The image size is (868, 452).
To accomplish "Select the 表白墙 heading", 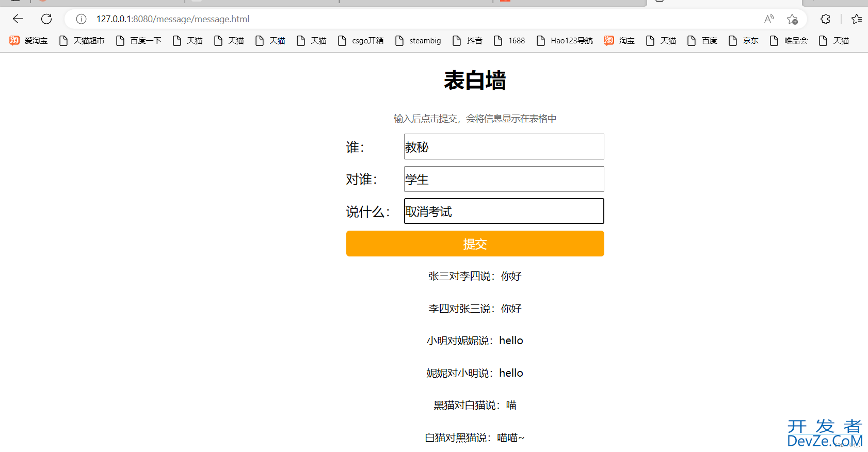I will tap(475, 80).
